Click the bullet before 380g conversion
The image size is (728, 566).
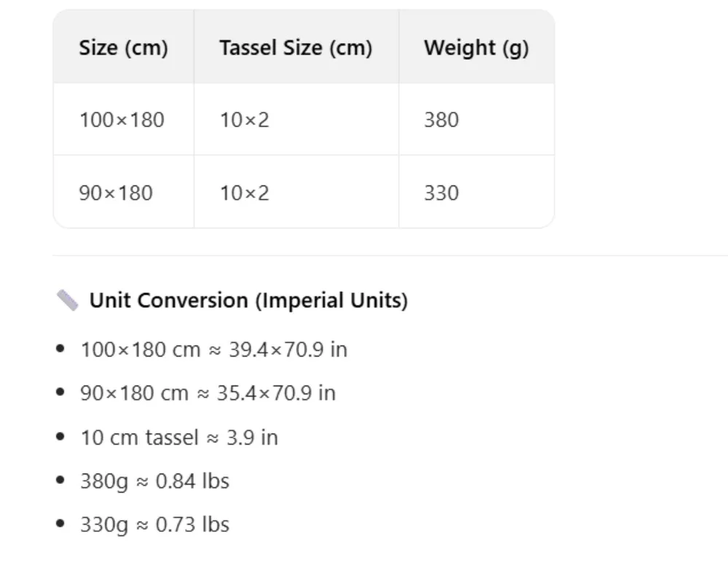[x=60, y=480]
